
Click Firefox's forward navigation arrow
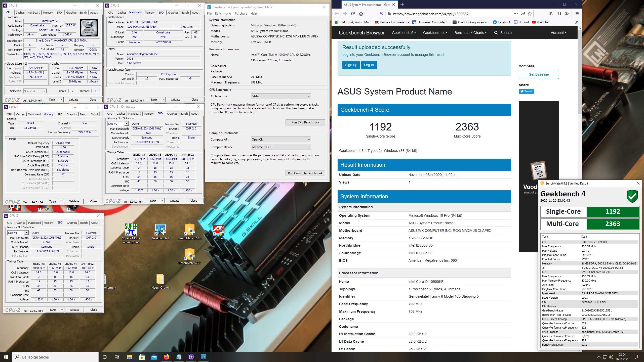pos(345,14)
